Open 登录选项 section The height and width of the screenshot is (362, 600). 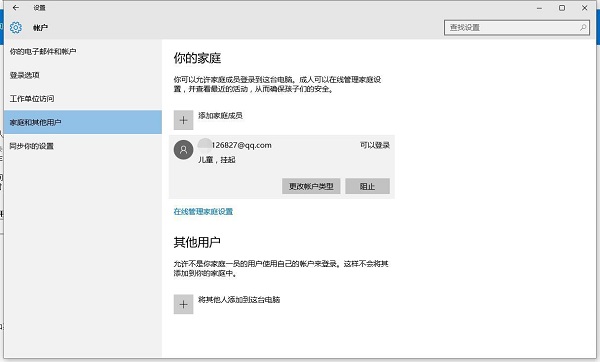point(83,75)
